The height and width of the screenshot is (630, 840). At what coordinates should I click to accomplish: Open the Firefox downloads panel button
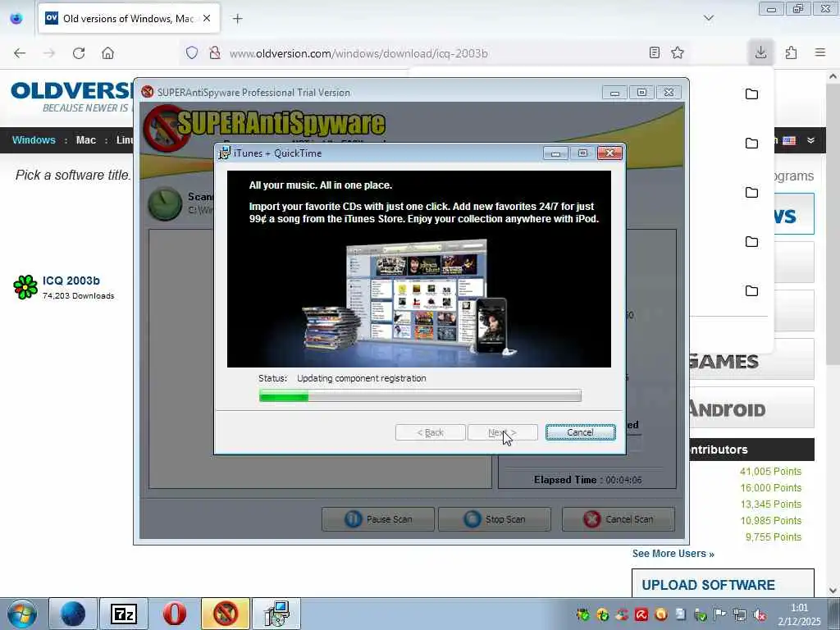coord(760,52)
